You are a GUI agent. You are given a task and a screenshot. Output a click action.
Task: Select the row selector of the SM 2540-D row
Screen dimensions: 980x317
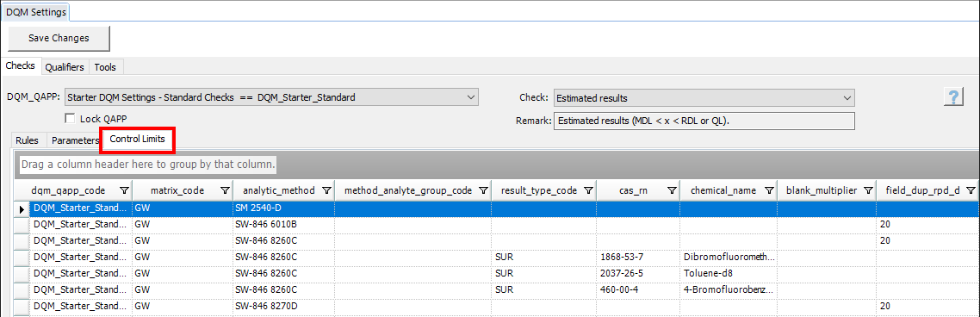(22, 208)
